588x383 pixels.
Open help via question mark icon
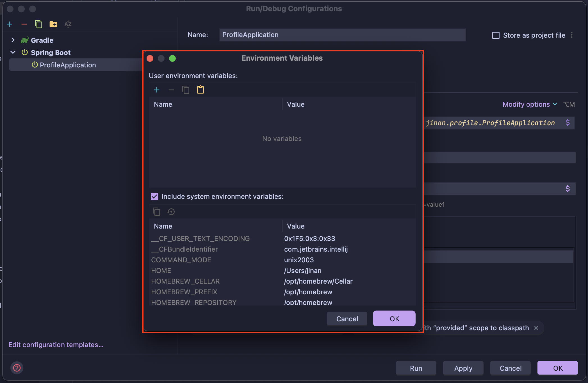(x=17, y=368)
